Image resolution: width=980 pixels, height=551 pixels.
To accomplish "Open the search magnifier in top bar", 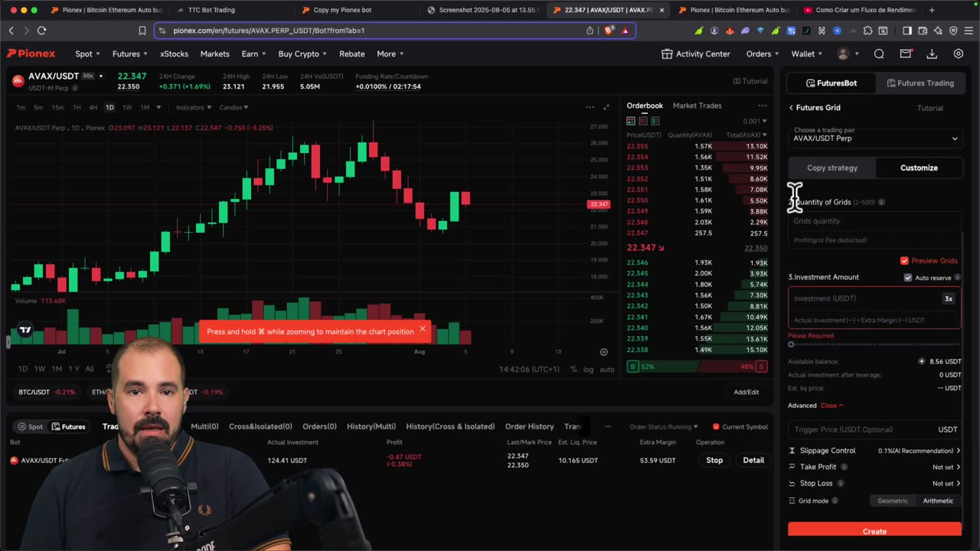I will [879, 54].
